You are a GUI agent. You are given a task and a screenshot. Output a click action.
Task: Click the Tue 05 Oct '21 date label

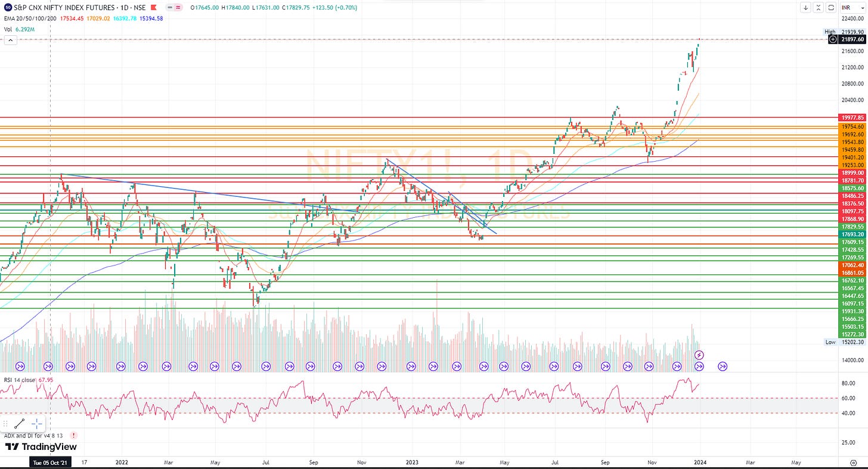coord(50,462)
